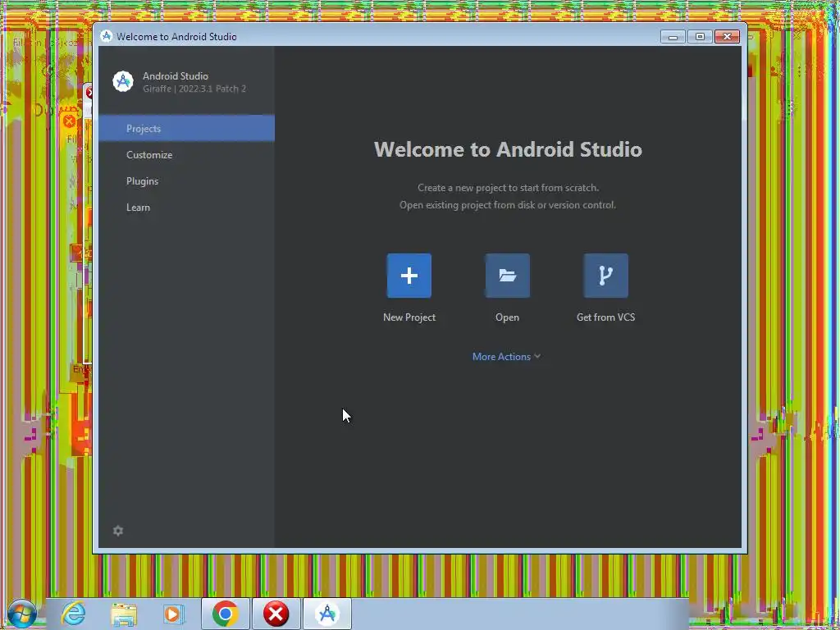Open the Plugins tab

(186, 181)
